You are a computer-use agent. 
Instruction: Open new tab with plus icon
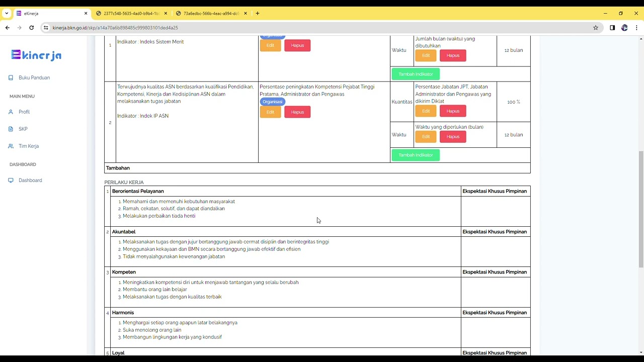258,14
